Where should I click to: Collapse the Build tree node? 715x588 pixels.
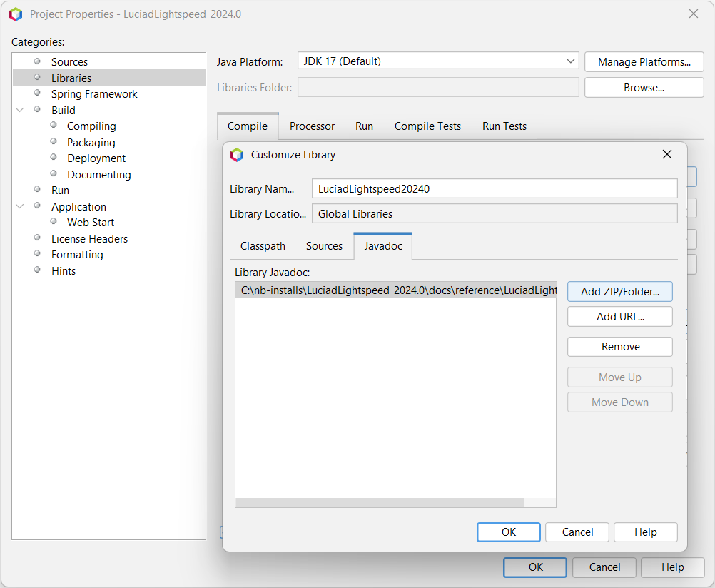click(x=19, y=110)
